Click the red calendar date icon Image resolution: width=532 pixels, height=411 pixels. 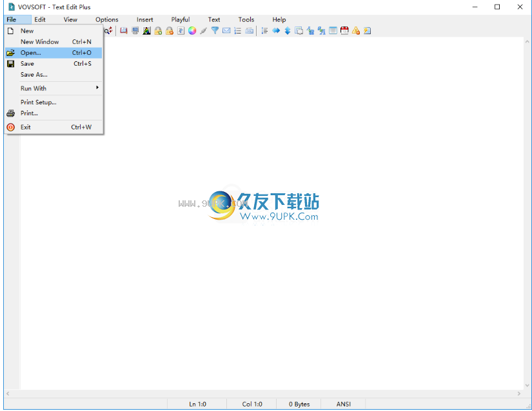tap(344, 31)
